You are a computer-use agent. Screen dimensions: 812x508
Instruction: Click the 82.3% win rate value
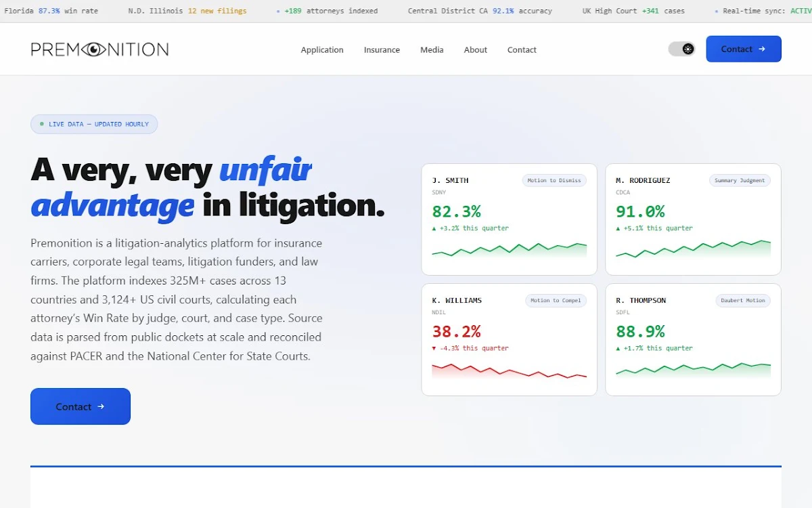pos(457,211)
